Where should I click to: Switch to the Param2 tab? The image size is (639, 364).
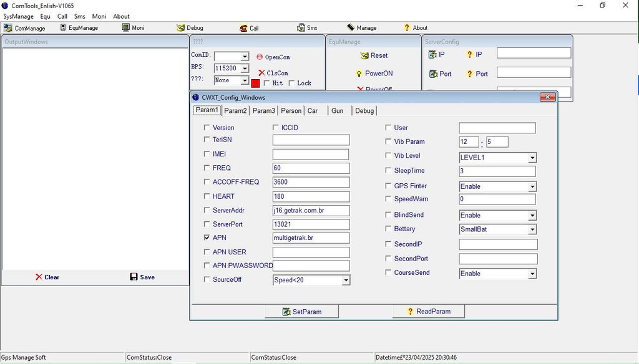coord(235,111)
